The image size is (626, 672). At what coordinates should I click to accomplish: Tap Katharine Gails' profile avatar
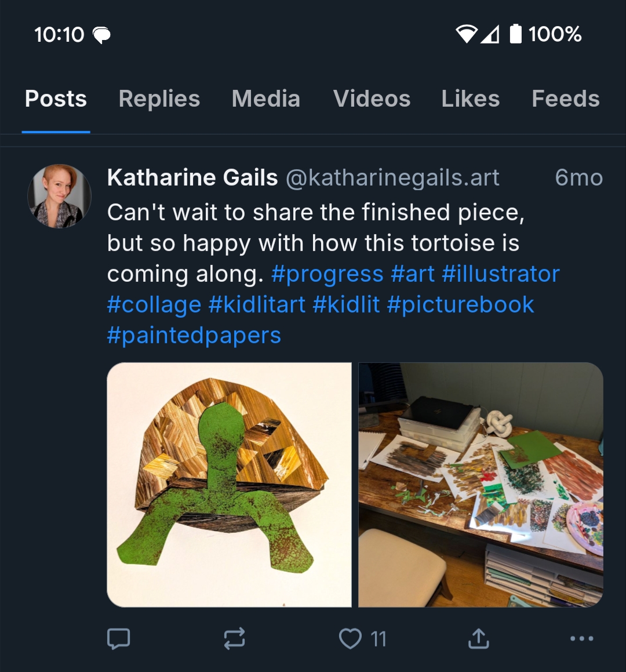click(59, 196)
